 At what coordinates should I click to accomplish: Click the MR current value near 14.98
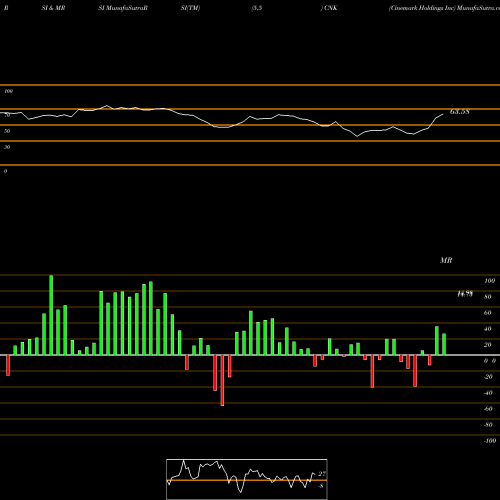pyautogui.click(x=465, y=294)
